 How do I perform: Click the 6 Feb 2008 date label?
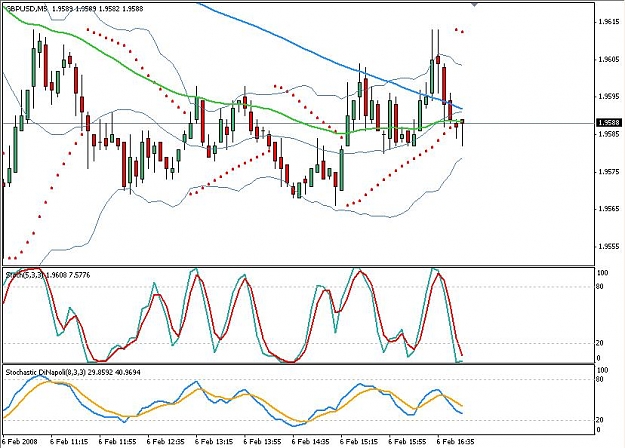click(x=20, y=442)
